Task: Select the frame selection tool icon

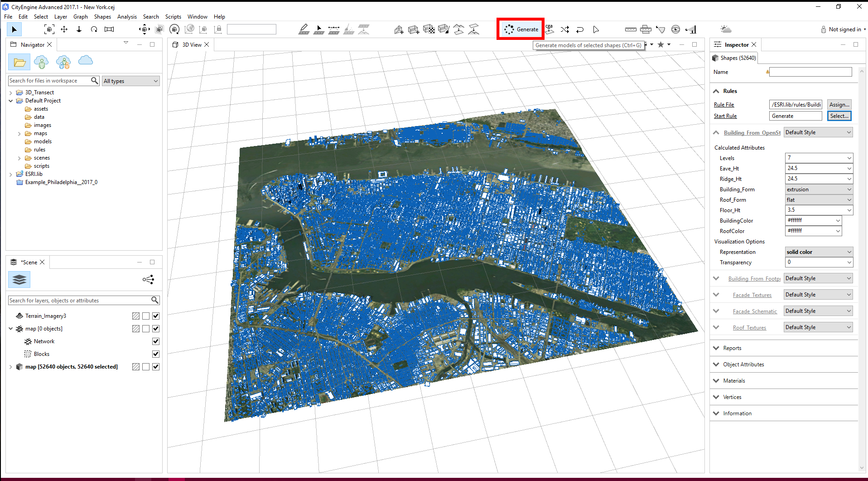Action: [x=49, y=29]
